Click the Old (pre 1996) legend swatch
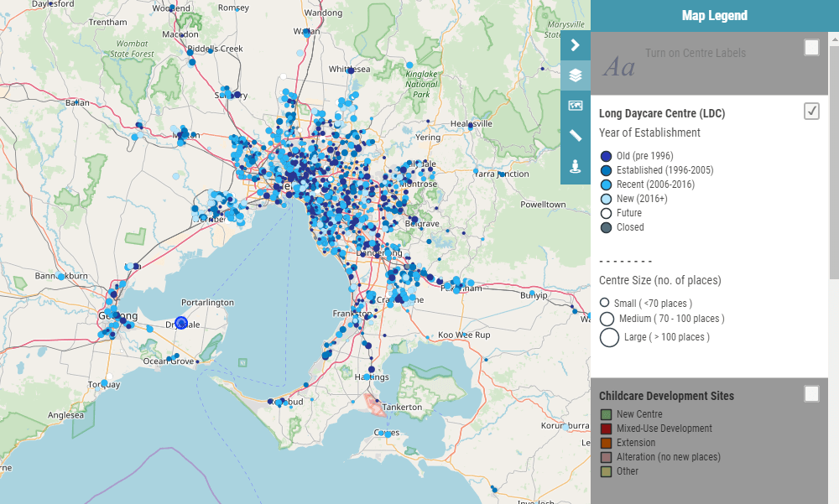The image size is (839, 504). (x=606, y=156)
